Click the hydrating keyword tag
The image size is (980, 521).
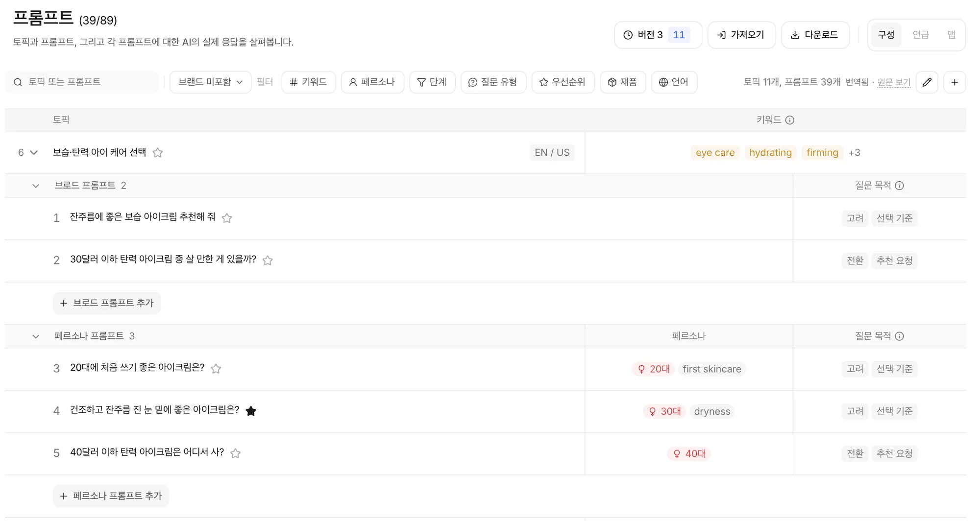(x=770, y=153)
